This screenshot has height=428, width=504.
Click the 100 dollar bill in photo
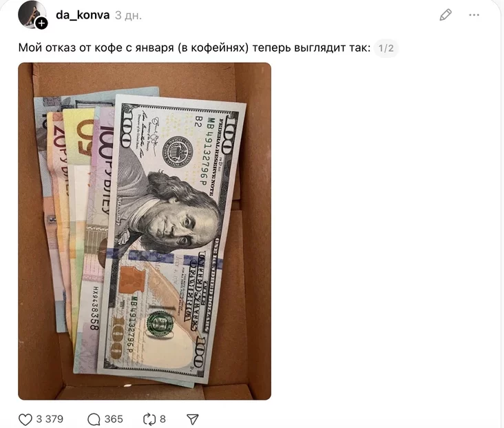pyautogui.click(x=172, y=238)
